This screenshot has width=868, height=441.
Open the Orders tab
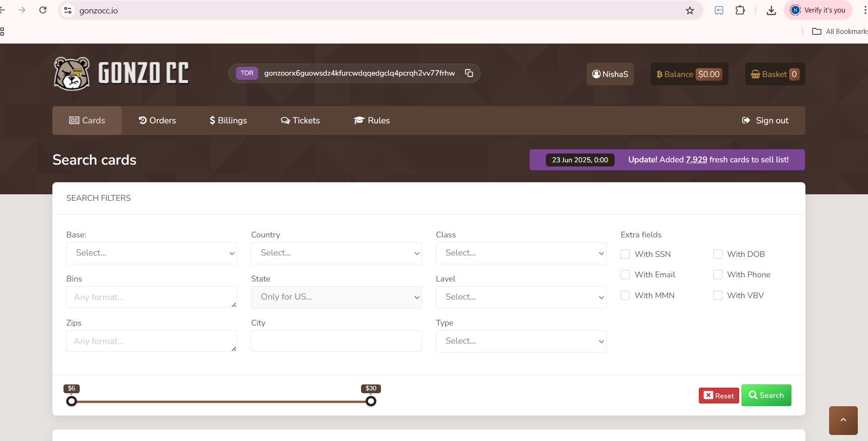point(157,121)
